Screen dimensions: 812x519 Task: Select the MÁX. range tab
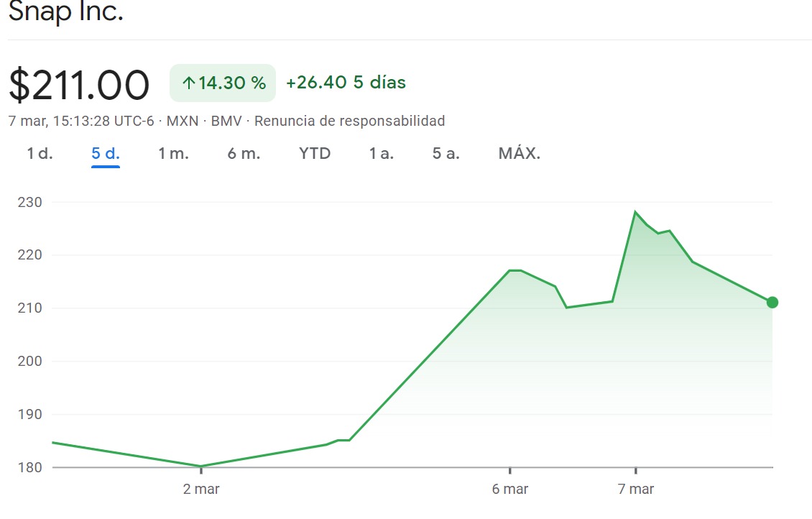520,153
